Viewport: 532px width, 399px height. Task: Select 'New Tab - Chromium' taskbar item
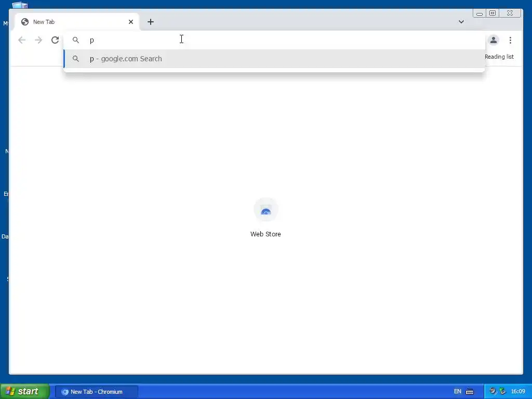[x=97, y=392]
